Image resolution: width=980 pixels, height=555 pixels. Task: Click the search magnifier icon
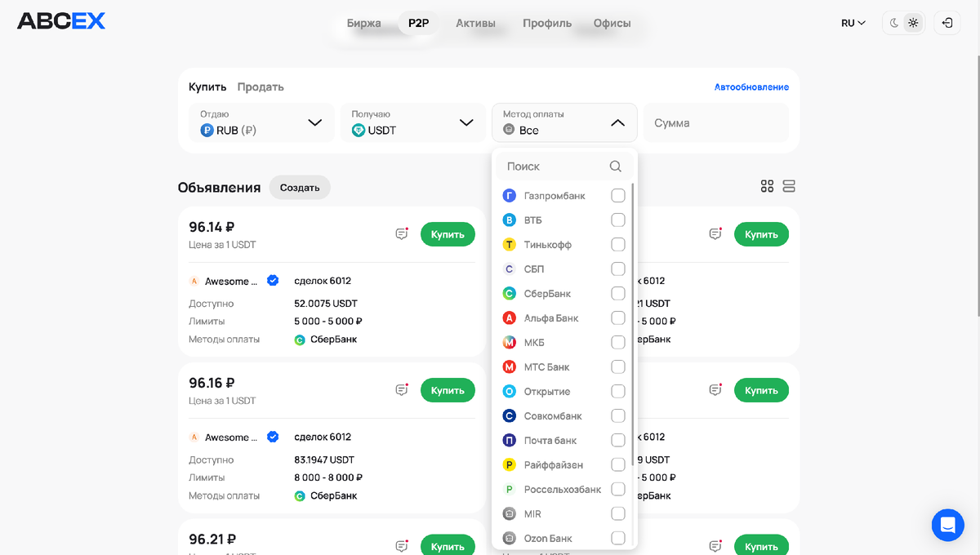click(x=616, y=166)
